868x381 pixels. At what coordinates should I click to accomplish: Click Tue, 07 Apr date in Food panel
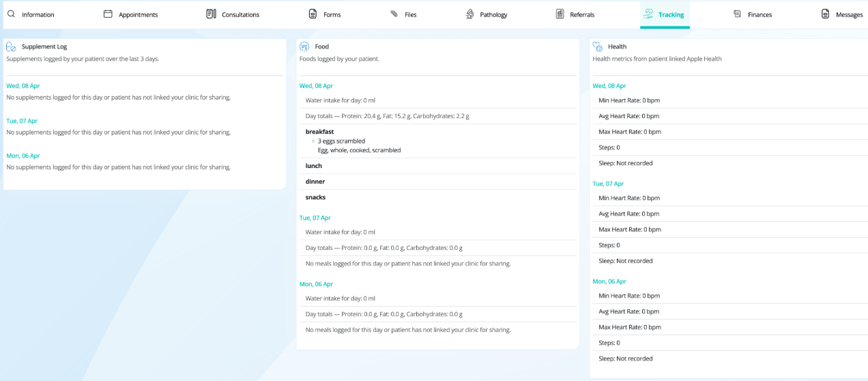click(x=315, y=218)
